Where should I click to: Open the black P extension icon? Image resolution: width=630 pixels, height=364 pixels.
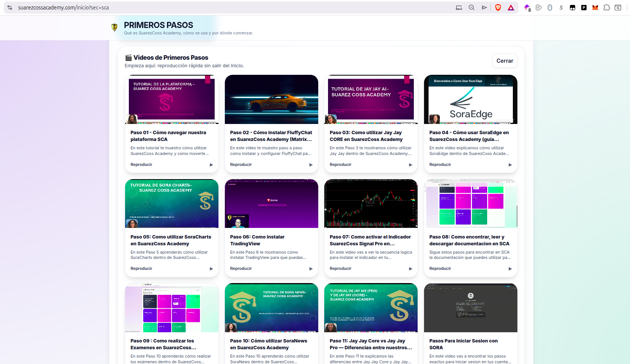coord(584,8)
